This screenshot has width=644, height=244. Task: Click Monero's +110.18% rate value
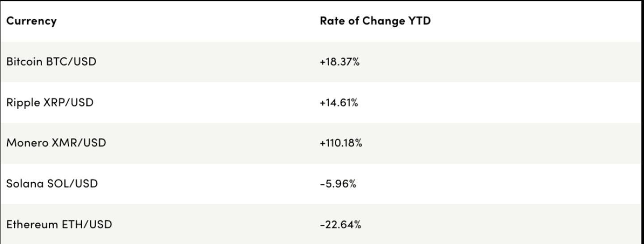click(x=341, y=143)
